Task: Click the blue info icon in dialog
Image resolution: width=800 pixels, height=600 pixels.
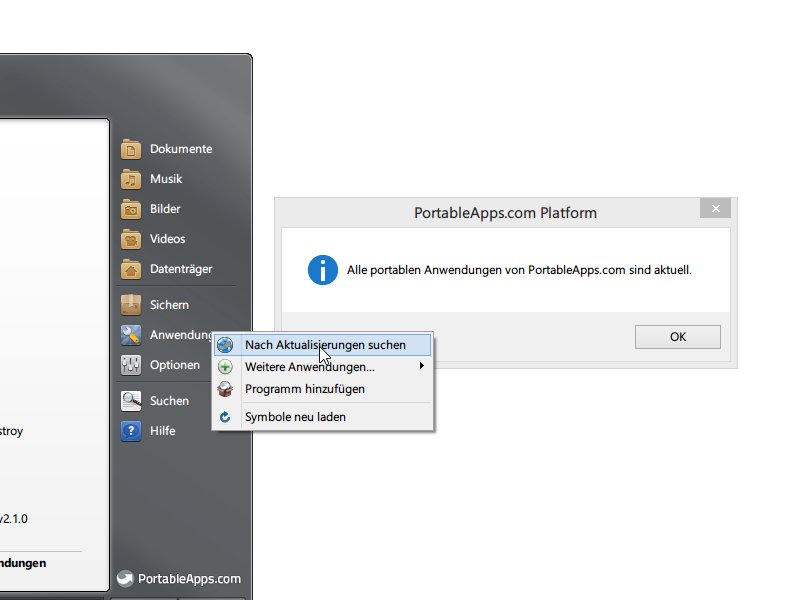Action: click(x=322, y=270)
